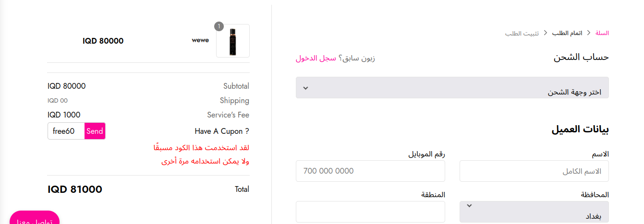The height and width of the screenshot is (224, 644).
Task: Click the shipping destination dropdown arrow
Action: click(305, 88)
